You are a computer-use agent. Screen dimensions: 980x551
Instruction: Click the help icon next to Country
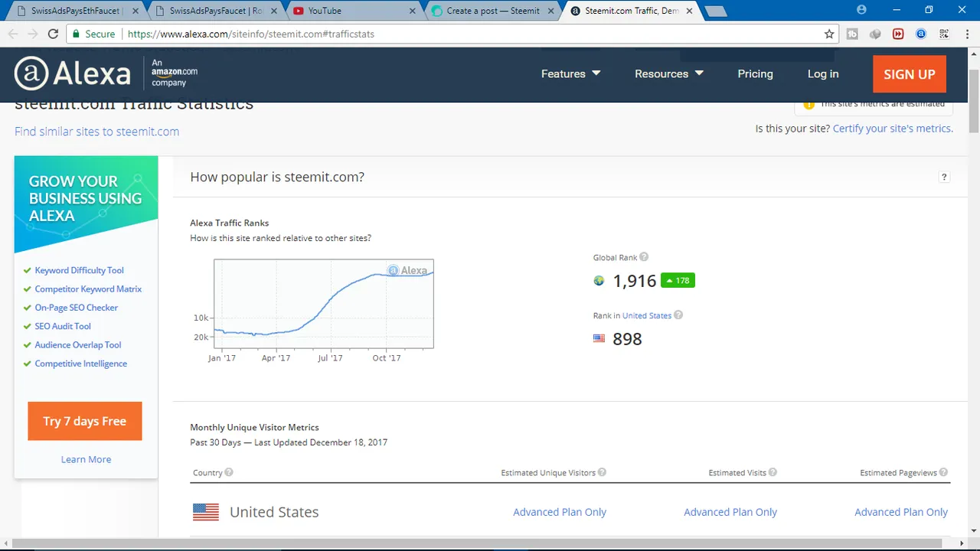[229, 472]
